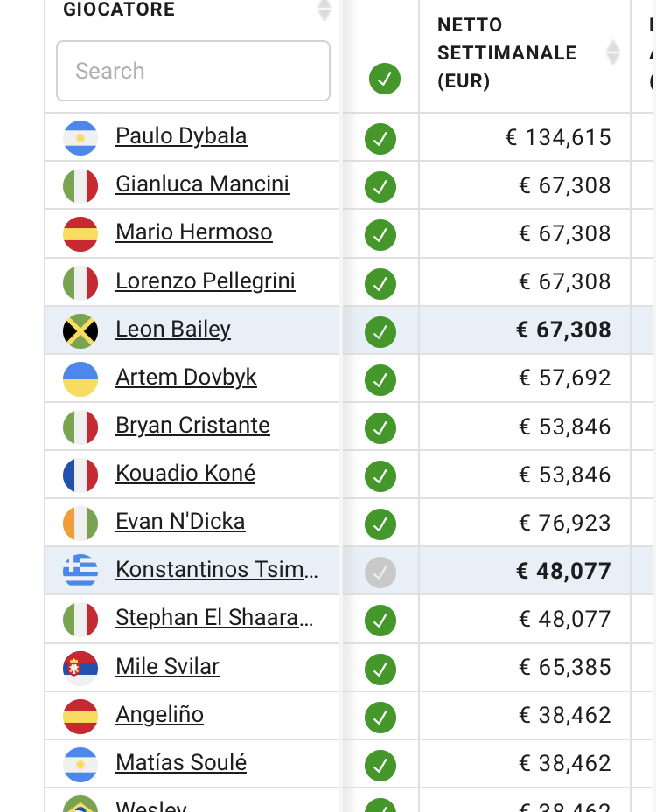This screenshot has width=656, height=812.
Task: Open the Matías Soulé player link
Action: tap(181, 762)
